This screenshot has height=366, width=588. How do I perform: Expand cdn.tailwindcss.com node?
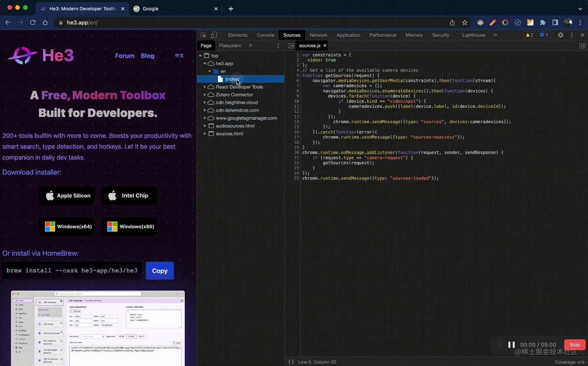205,110
